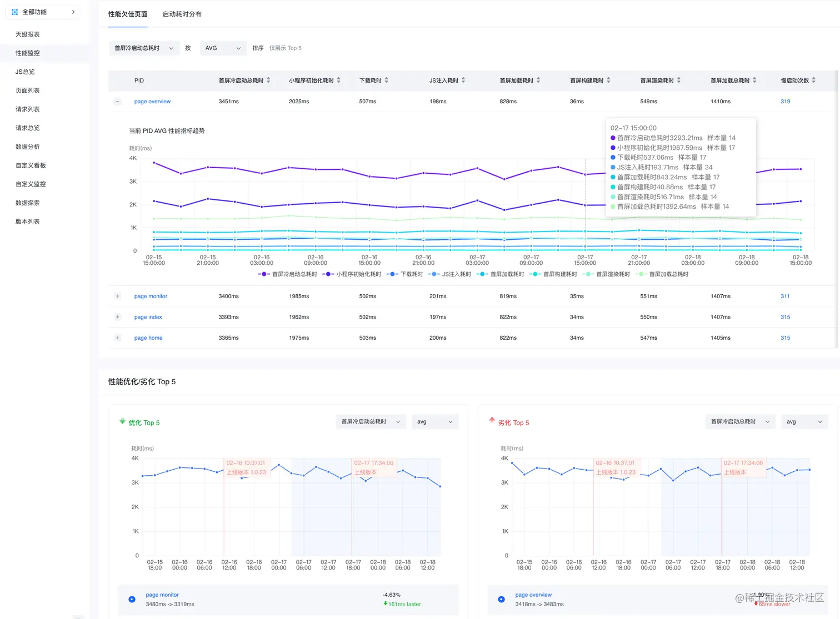The width and height of the screenshot is (840, 619).
Task: Open the page monitor link in table
Action: [151, 296]
